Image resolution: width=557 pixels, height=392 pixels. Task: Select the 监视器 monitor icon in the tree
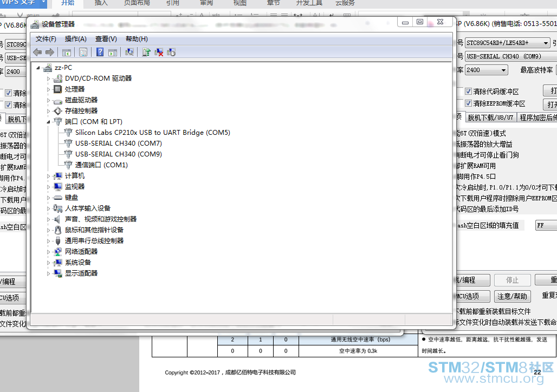[x=58, y=187]
